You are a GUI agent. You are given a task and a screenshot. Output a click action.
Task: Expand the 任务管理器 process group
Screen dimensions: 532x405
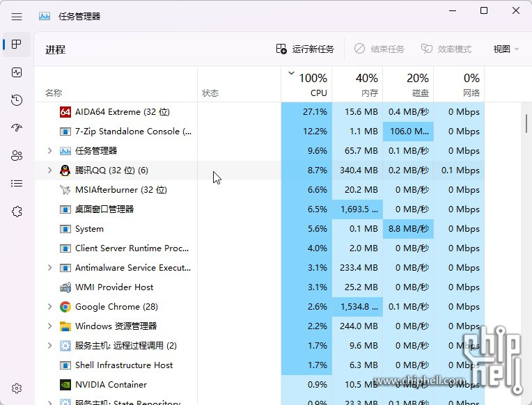(49, 150)
